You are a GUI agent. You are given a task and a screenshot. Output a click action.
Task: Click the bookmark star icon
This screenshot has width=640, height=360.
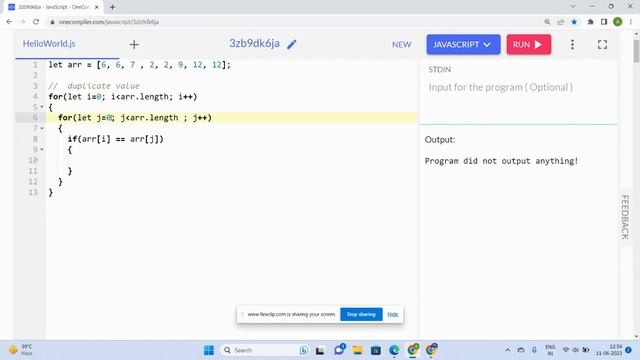[x=574, y=22]
